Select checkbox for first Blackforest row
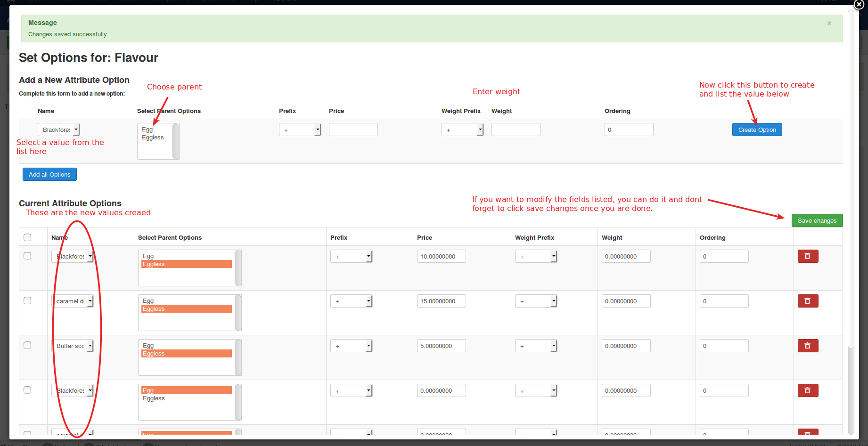 click(x=27, y=256)
